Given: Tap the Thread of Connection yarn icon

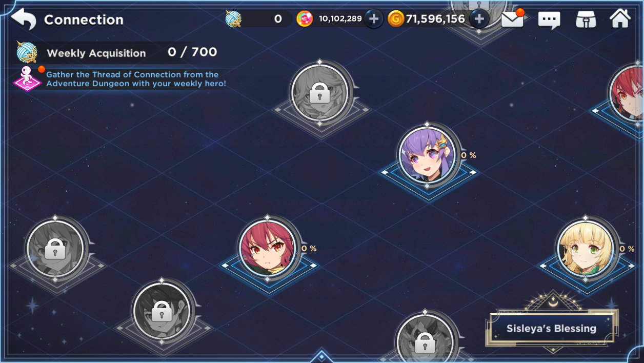Looking at the screenshot, I should [x=233, y=19].
